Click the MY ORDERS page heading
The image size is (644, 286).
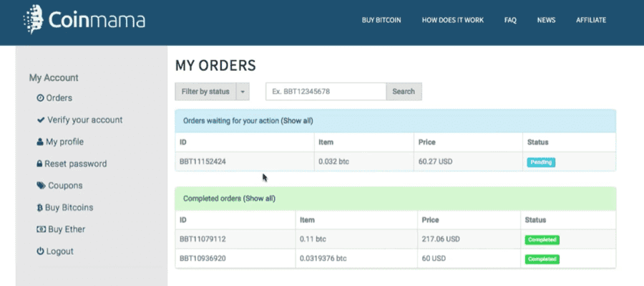[x=215, y=65]
